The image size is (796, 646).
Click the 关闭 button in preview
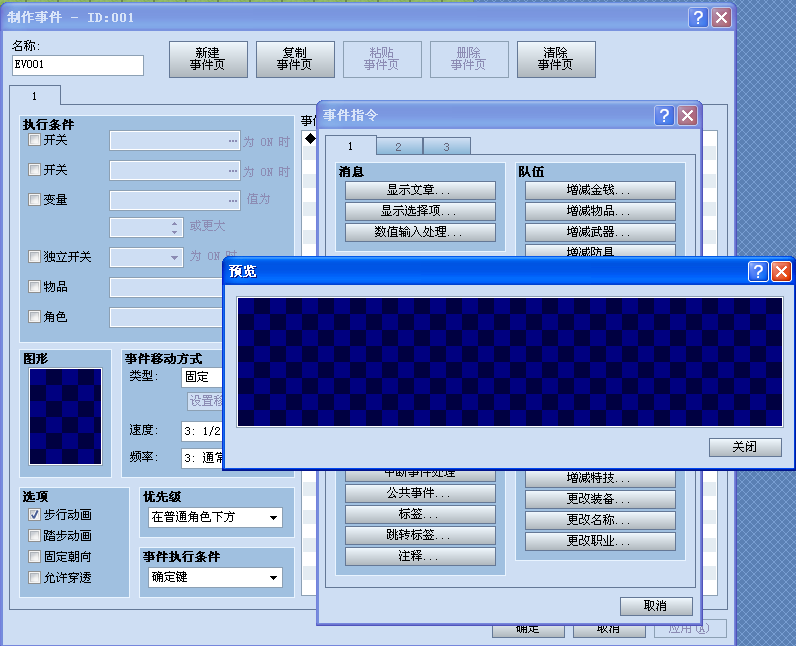tap(745, 447)
